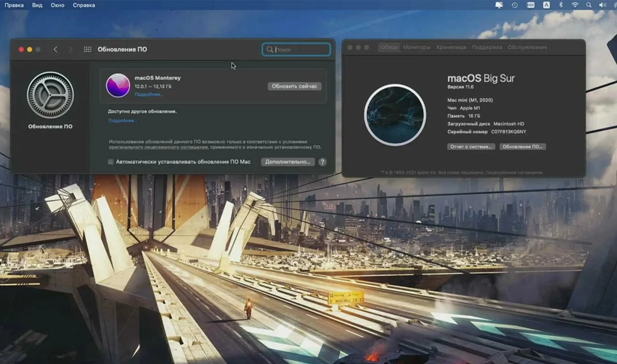Open the keyboard input source icon
The width and height of the screenshot is (617, 364).
(546, 5)
